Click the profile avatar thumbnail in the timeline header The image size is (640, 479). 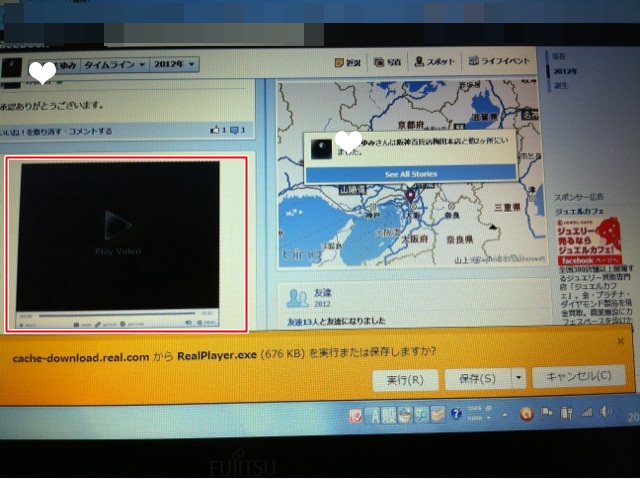click(x=11, y=67)
